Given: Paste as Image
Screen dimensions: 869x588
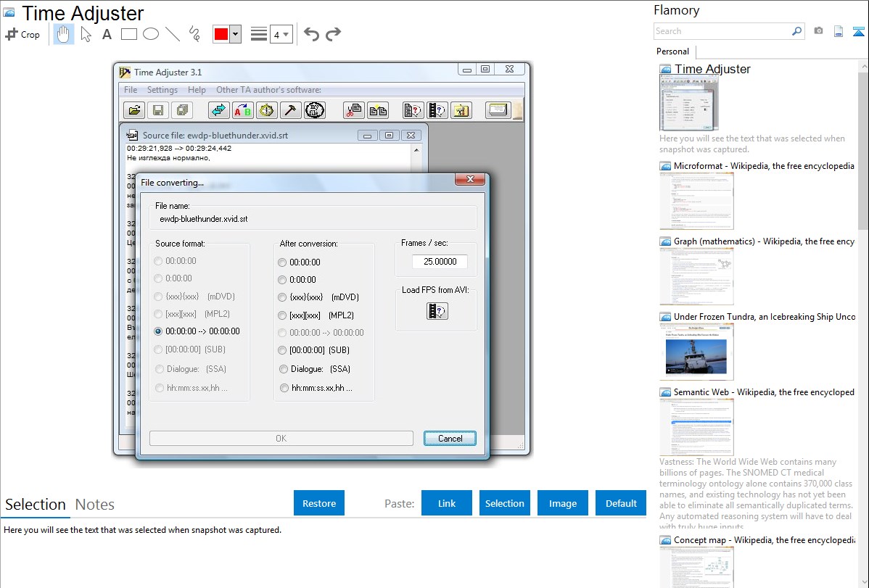Looking at the screenshot, I should tap(563, 503).
